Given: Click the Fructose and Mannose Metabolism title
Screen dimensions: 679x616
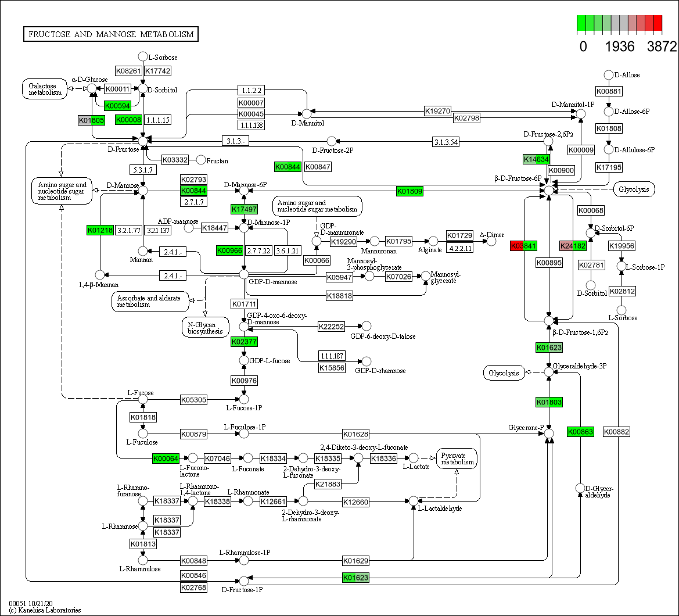Looking at the screenshot, I should [111, 34].
